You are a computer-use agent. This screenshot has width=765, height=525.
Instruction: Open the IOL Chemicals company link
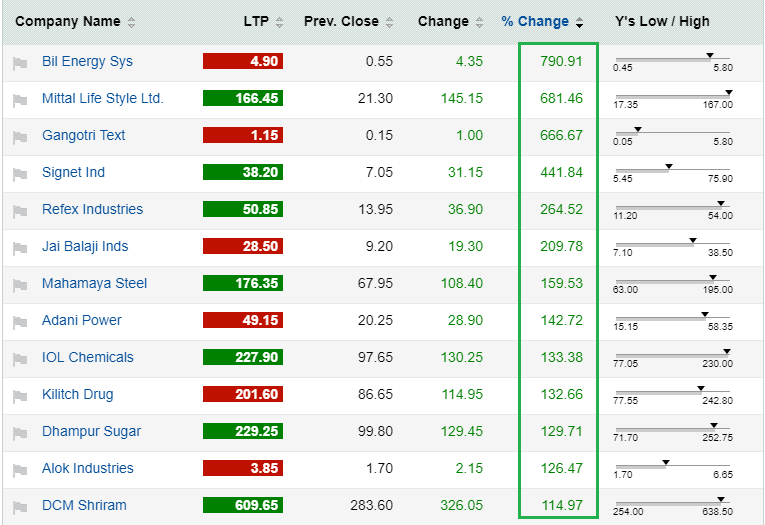pyautogui.click(x=88, y=357)
